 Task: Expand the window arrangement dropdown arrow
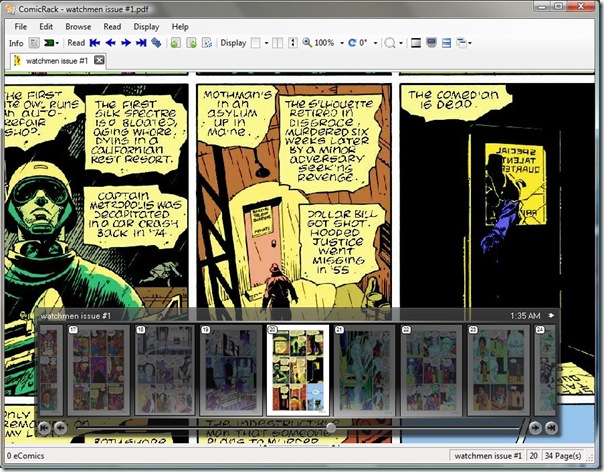[470, 43]
